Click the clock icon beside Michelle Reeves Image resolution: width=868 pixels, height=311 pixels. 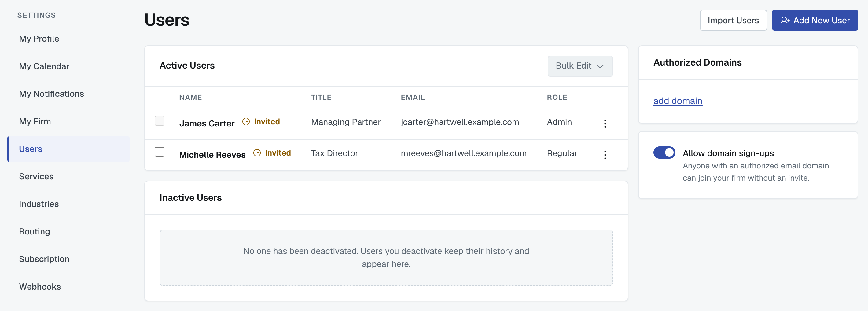[x=257, y=153]
